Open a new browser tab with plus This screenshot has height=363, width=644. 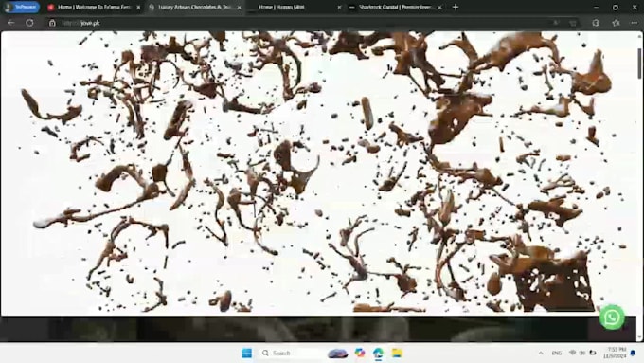click(x=456, y=7)
